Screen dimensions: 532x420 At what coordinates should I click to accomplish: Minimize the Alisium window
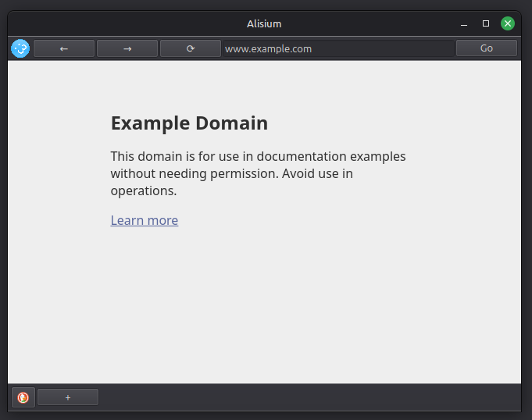464,24
